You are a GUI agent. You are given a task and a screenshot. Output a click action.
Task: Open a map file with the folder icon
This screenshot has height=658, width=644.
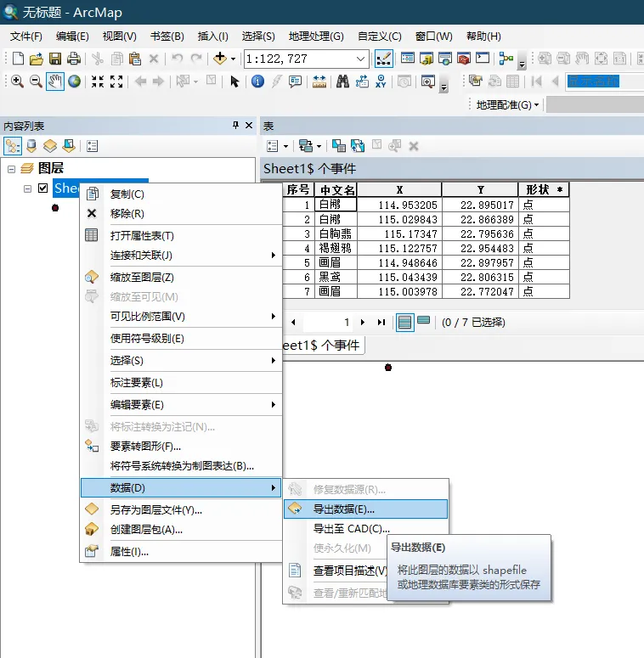(37, 59)
